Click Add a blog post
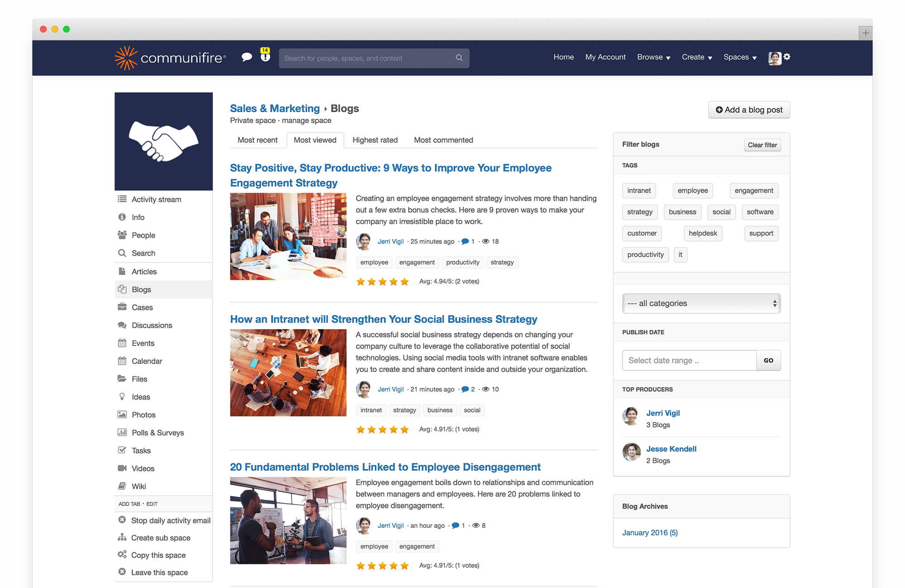This screenshot has height=588, width=905. click(749, 109)
